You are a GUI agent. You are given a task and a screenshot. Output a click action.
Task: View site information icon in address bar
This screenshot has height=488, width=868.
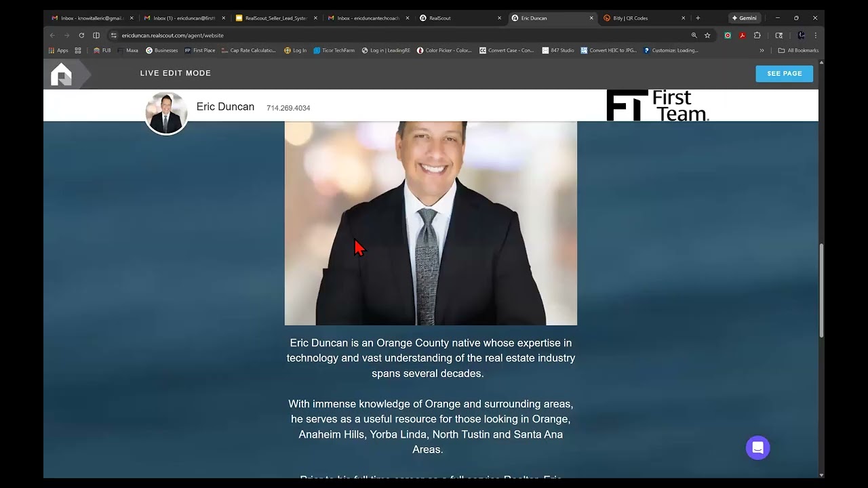point(114,35)
